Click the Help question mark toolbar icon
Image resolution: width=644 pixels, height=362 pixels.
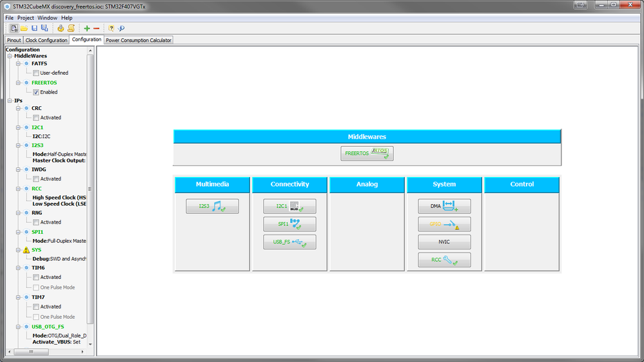click(112, 28)
